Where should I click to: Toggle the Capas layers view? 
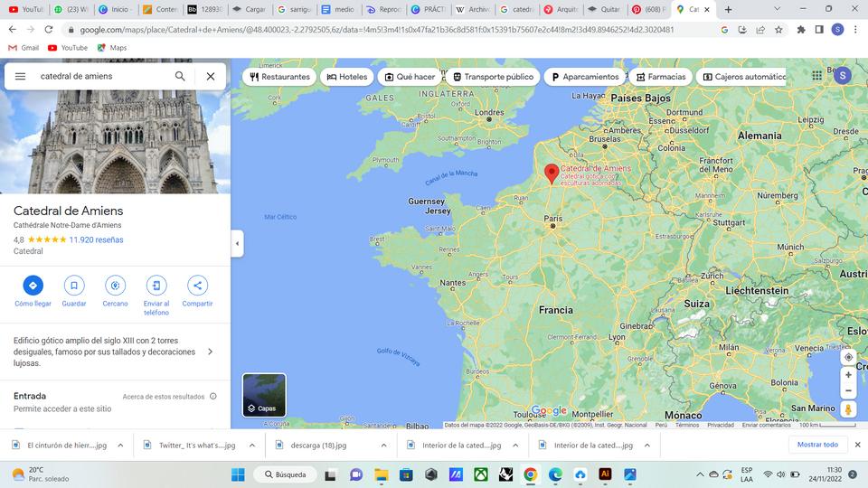(264, 395)
